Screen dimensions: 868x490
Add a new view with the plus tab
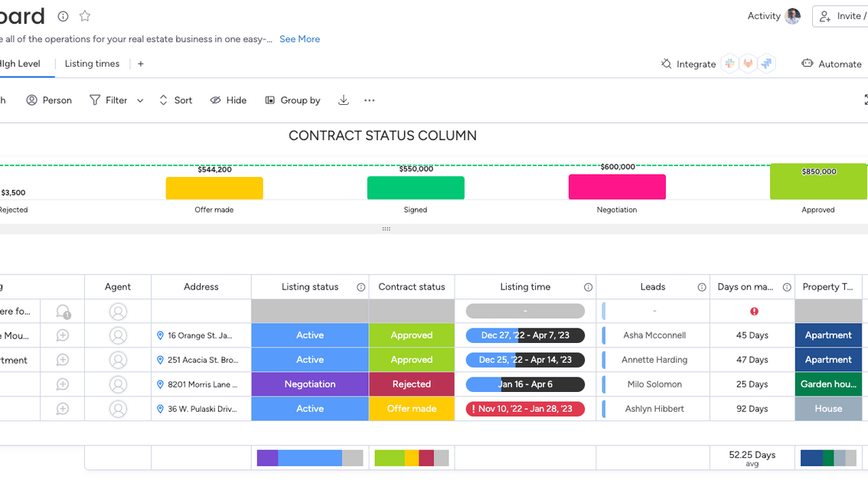coord(141,64)
